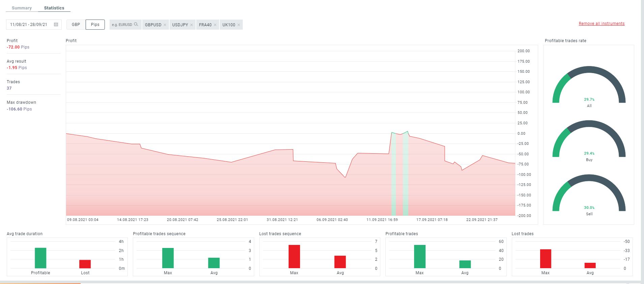
Task: Remove the GBPUSD instrument tag
Action: 165,25
